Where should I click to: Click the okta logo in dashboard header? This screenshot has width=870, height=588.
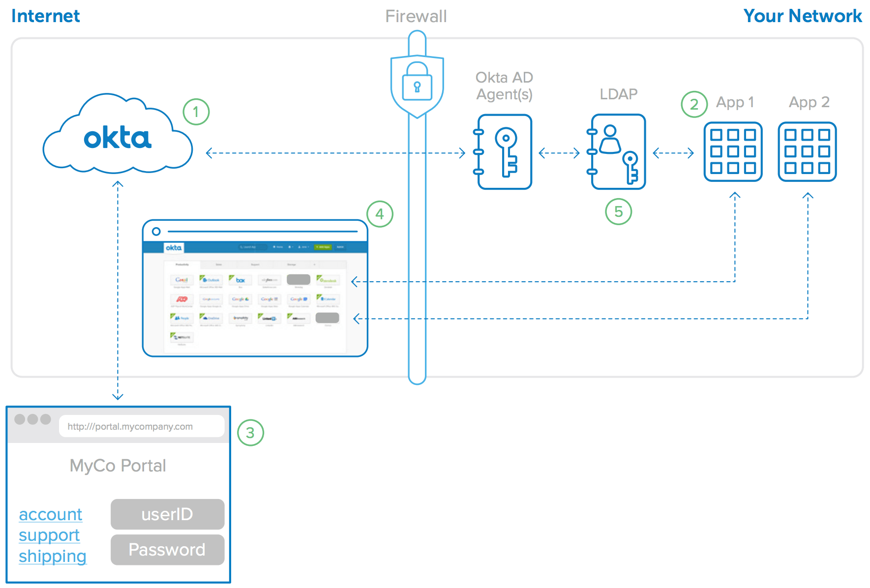pyautogui.click(x=174, y=248)
